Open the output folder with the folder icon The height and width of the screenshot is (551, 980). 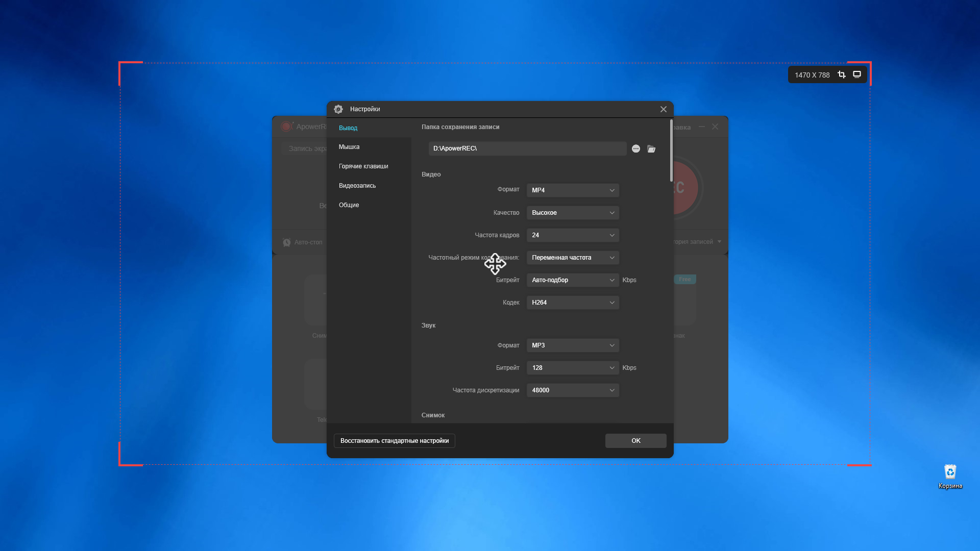click(651, 149)
